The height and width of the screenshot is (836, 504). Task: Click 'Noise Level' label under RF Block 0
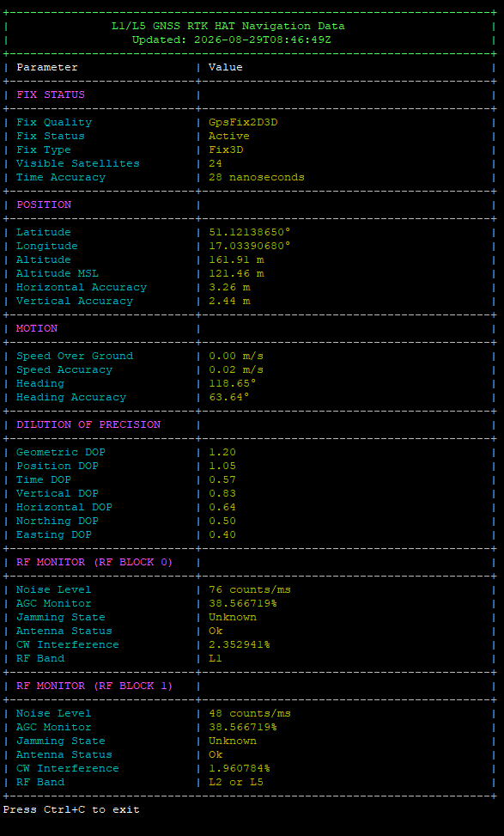pos(54,589)
